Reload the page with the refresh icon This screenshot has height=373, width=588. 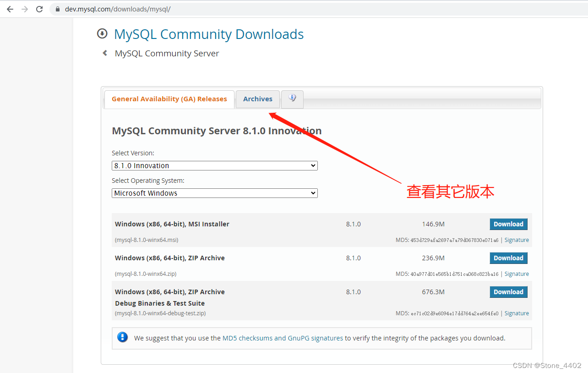tap(39, 9)
